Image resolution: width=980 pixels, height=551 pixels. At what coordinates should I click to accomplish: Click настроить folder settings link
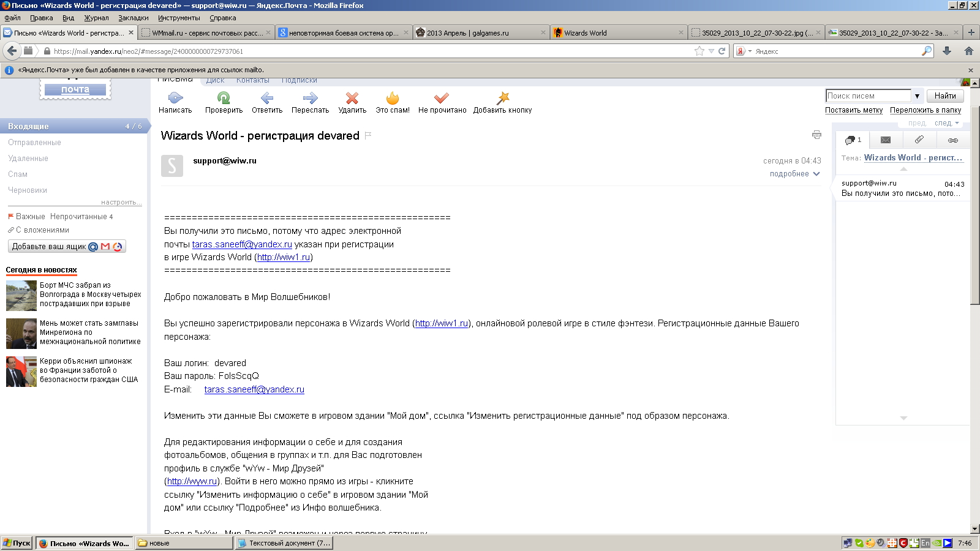tap(121, 202)
